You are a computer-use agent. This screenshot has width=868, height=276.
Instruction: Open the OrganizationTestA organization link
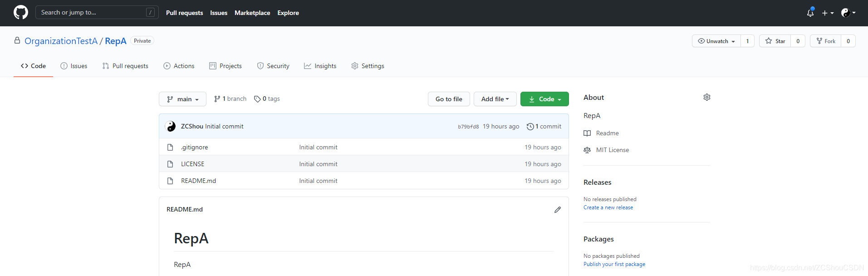pyautogui.click(x=61, y=41)
